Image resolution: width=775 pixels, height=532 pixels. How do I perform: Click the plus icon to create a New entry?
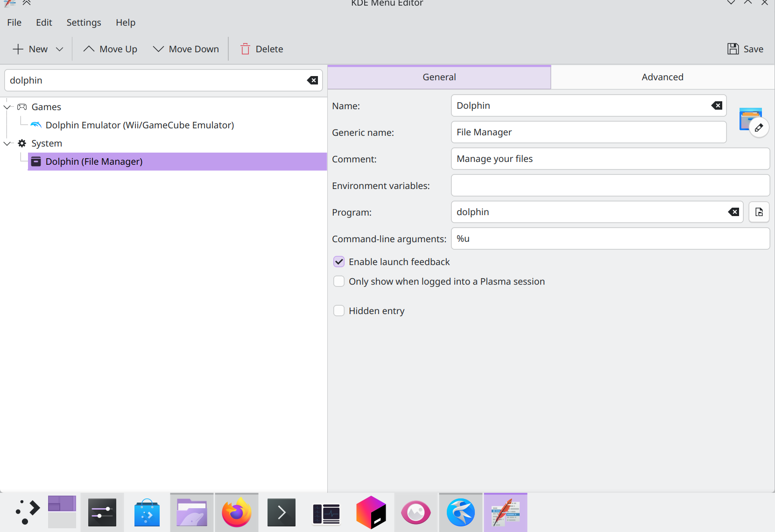coord(18,49)
